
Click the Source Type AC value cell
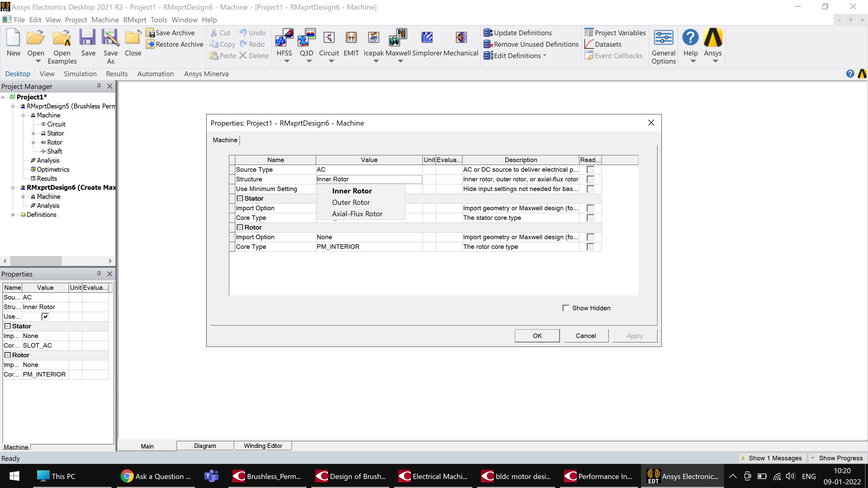click(x=369, y=169)
